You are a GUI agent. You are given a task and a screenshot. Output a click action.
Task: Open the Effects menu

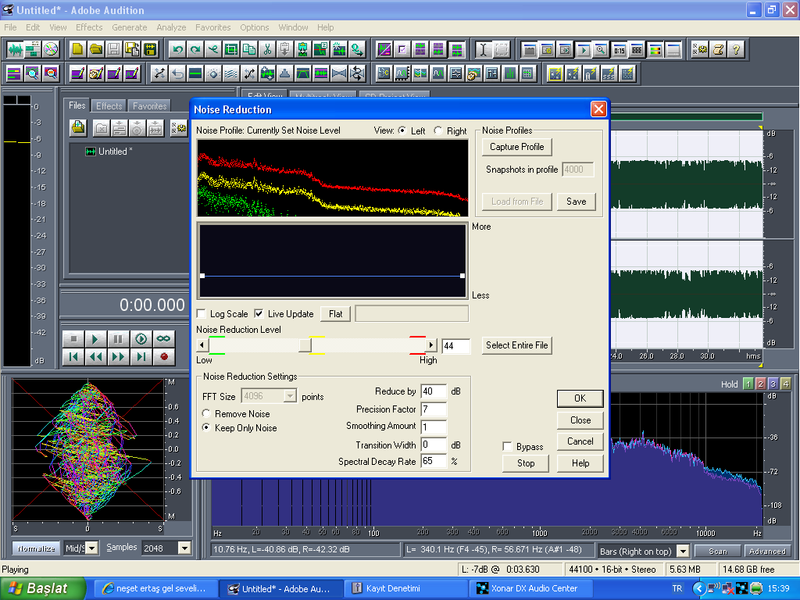pos(89,27)
